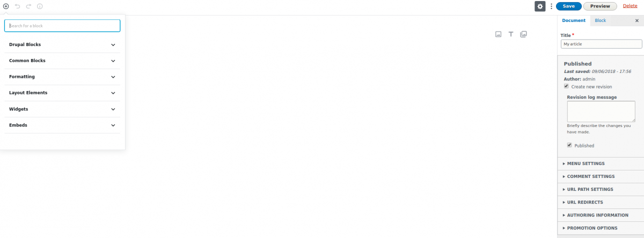
Task: Toggle the Published checkbox
Action: point(569,145)
